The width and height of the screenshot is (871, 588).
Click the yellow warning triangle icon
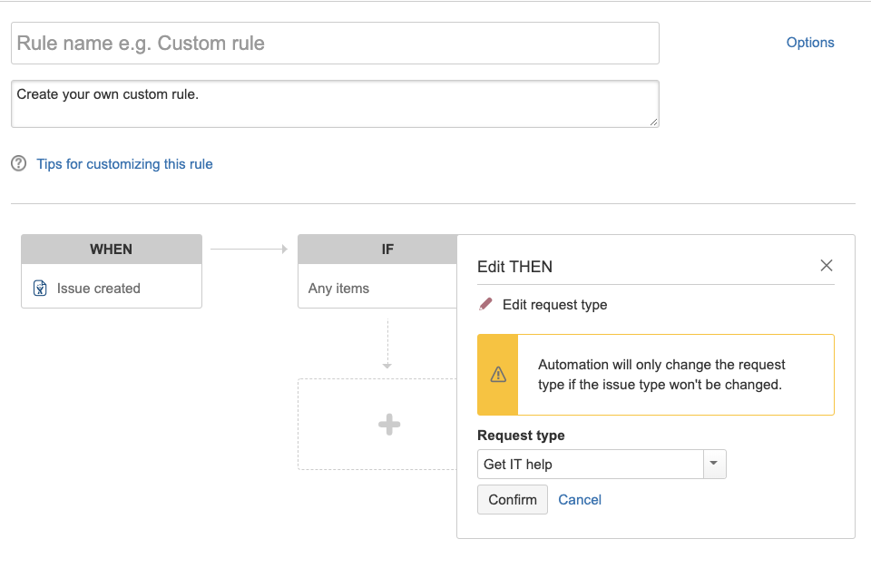[x=498, y=375]
